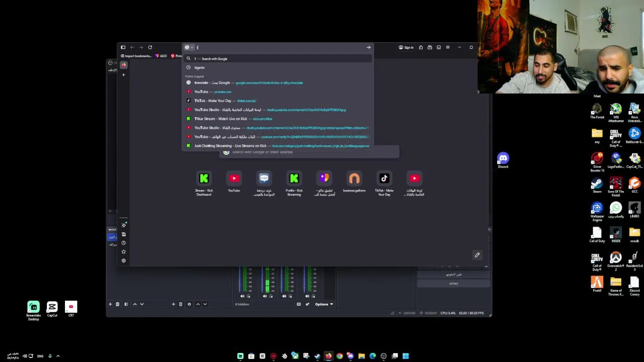The height and width of the screenshot is (362, 644).
Task: Open the History clock icon in browser sidebar
Action: pos(124,243)
